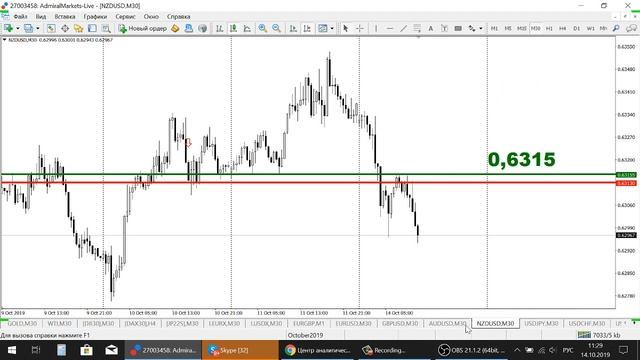The width and height of the screenshot is (640, 360).
Task: Open the Вид menu
Action: coord(41,17)
